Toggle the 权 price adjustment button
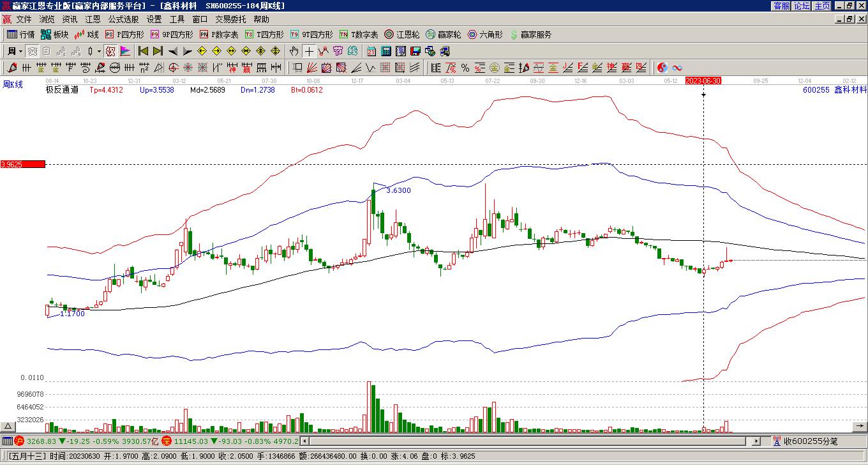Screen dimensions: 868x465 pos(110,51)
